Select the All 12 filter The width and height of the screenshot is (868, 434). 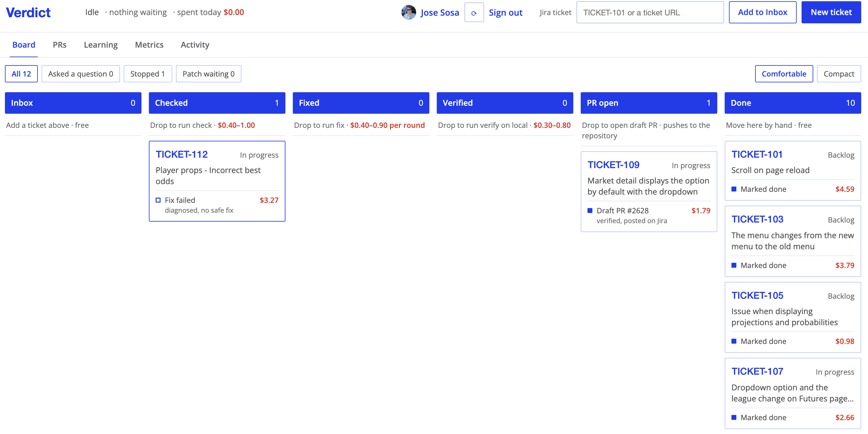click(x=21, y=74)
